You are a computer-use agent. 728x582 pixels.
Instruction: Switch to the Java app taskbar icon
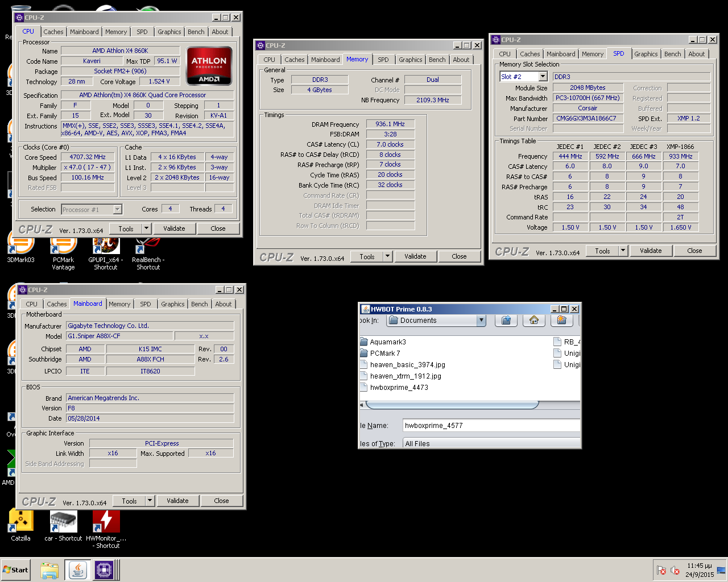[77, 570]
